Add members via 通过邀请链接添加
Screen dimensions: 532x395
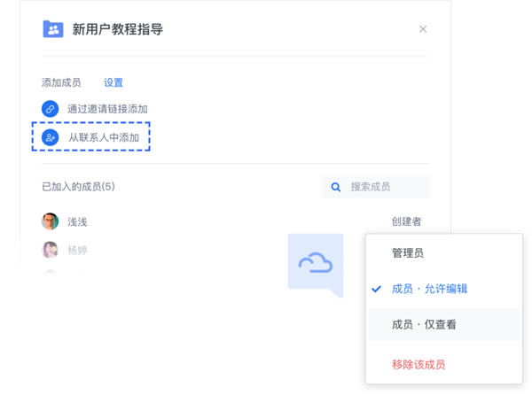107,109
